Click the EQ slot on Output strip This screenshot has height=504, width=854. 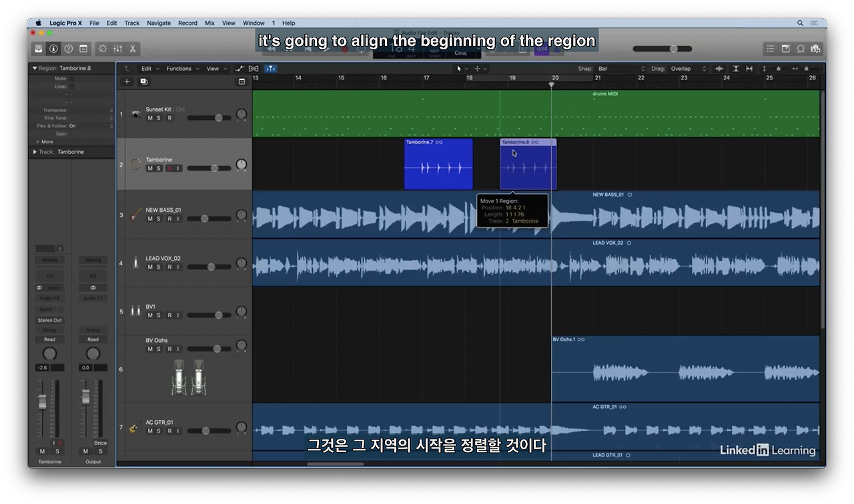(93, 275)
